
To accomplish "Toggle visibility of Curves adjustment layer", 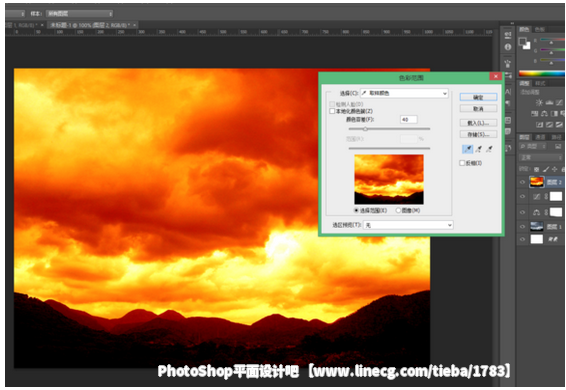I will point(522,196).
